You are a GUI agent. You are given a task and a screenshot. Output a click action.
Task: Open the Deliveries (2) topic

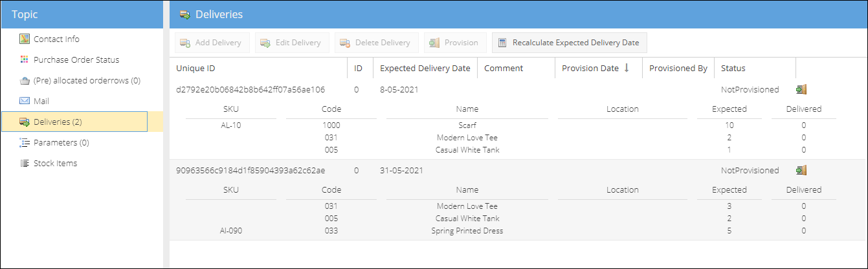pos(58,122)
